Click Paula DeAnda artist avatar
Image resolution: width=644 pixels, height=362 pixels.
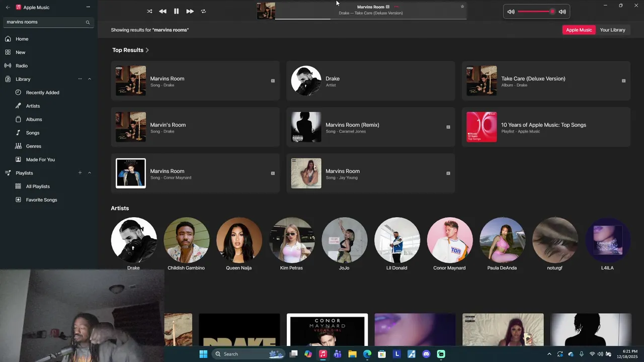click(x=502, y=240)
